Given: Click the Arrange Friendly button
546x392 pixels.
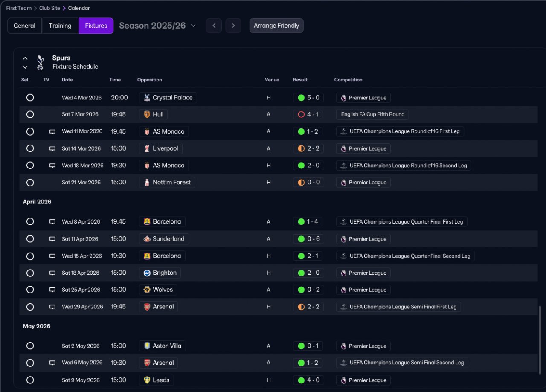Looking at the screenshot, I should (276, 26).
